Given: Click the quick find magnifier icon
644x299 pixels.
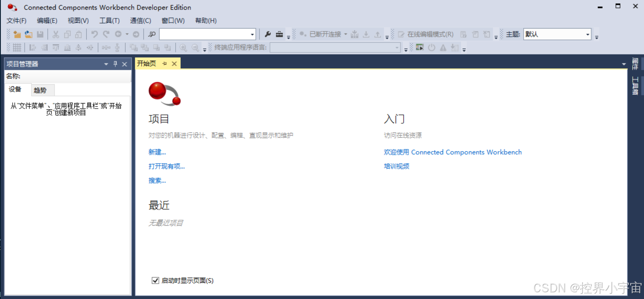Looking at the screenshot, I should point(152,34).
